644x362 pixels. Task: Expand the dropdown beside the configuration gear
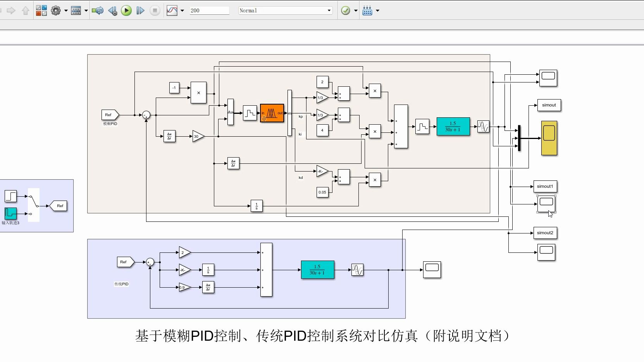[66, 10]
